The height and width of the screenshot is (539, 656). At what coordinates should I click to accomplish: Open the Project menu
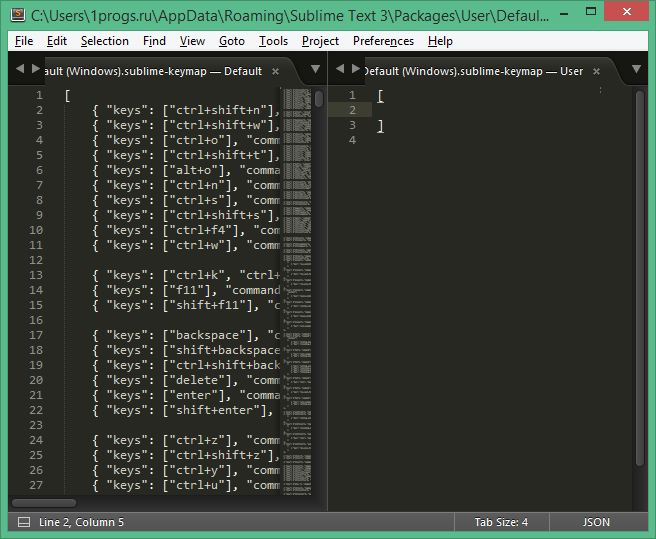pyautogui.click(x=320, y=41)
